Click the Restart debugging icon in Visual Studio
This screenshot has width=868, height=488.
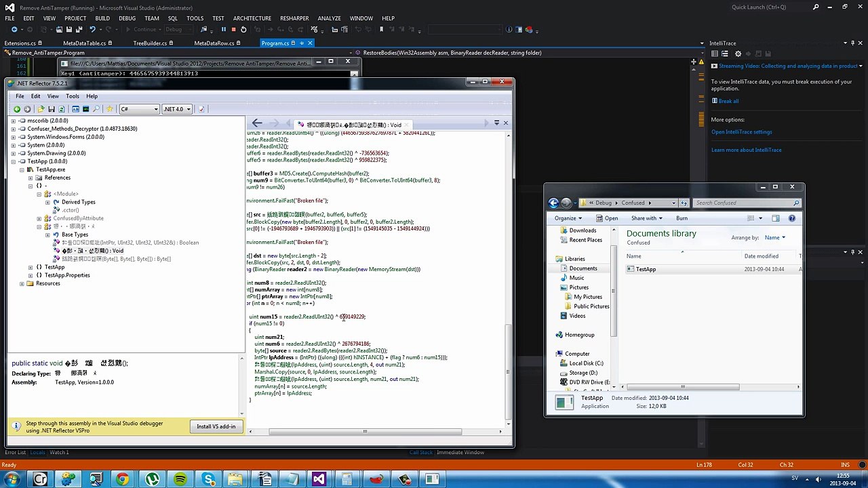(243, 29)
